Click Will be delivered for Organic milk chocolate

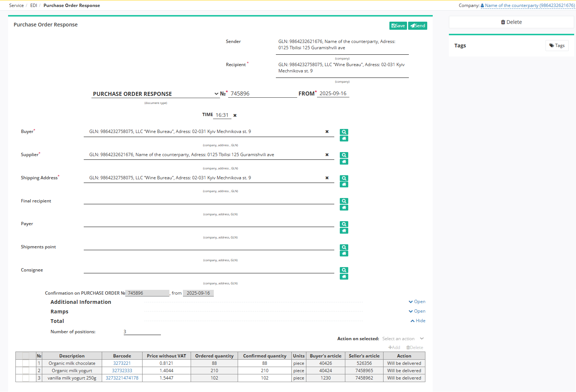[x=404, y=363]
